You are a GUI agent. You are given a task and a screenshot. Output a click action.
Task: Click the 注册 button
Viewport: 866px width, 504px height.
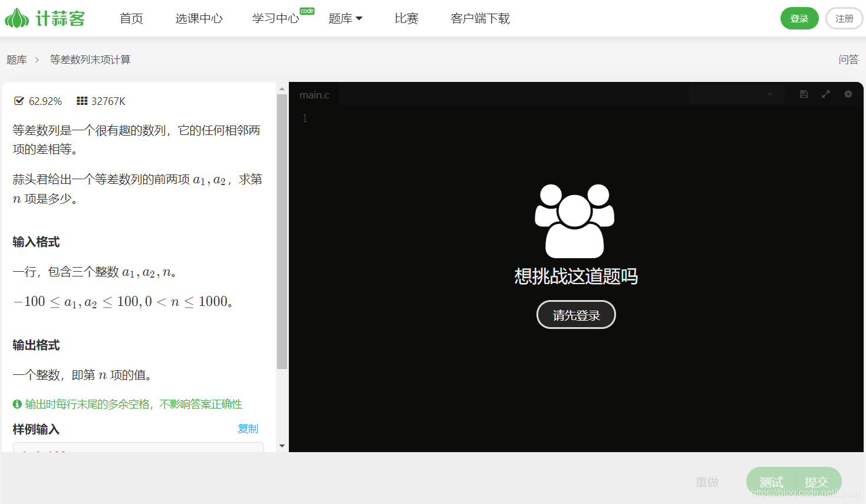click(x=844, y=18)
